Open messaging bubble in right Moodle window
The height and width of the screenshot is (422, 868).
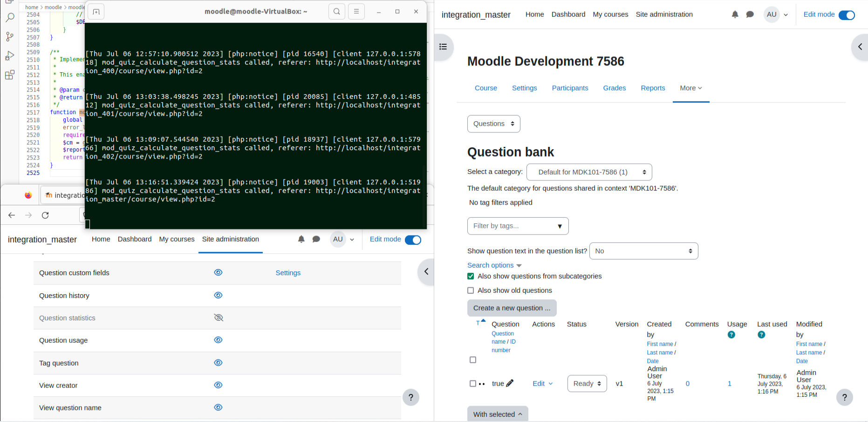click(x=750, y=14)
